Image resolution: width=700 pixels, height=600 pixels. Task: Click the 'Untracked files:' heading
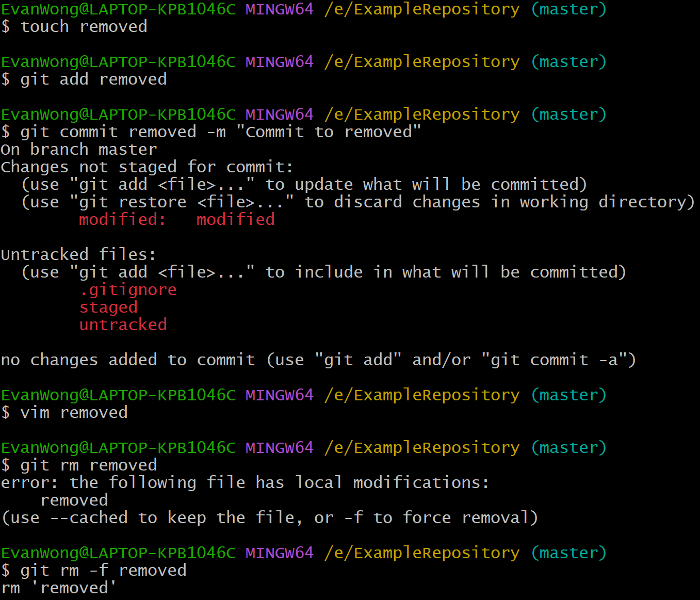pyautogui.click(x=78, y=255)
